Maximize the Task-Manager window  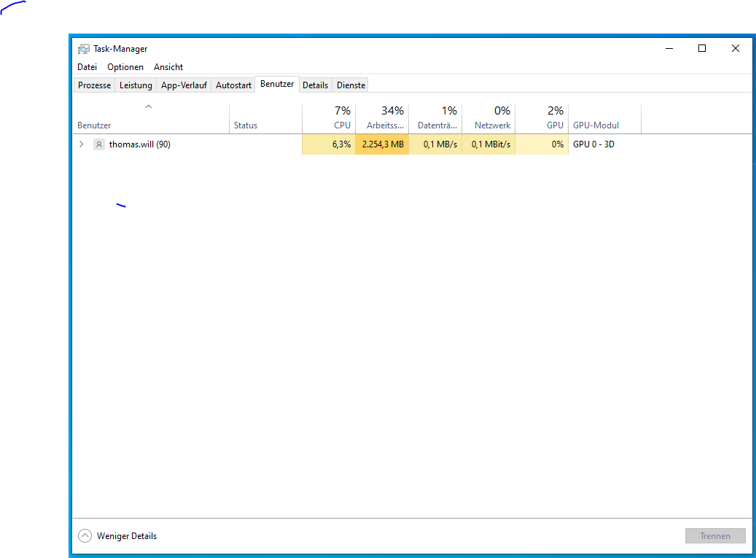pyautogui.click(x=701, y=49)
